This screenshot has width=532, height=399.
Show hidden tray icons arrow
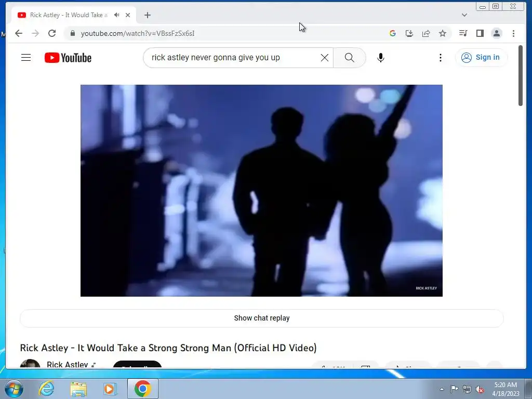click(x=442, y=389)
